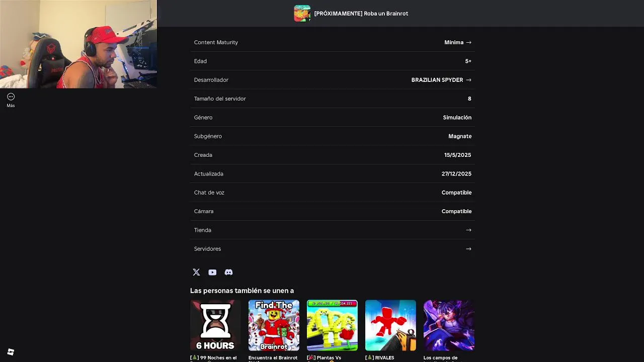
Task: Click the Simulación genre value
Action: 457,117
